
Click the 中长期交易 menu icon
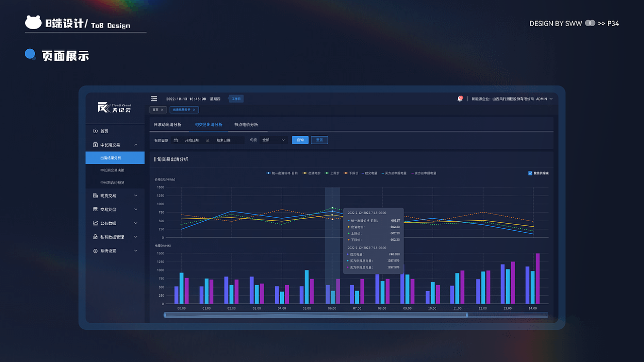[96, 145]
